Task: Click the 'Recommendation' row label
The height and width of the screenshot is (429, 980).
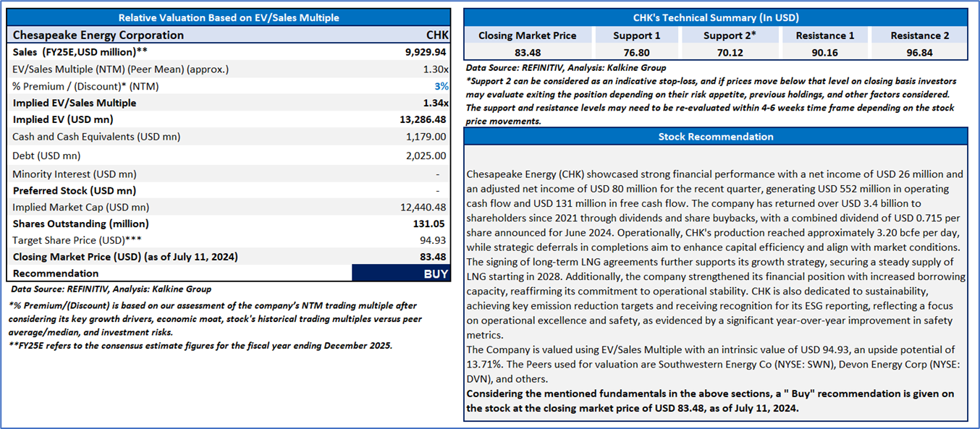Action: pyautogui.click(x=56, y=273)
